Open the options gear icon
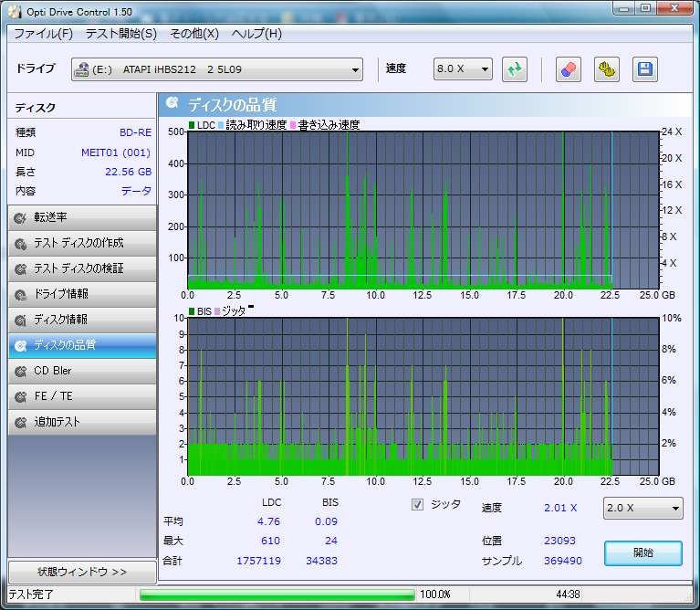700x610 pixels. pyautogui.click(x=607, y=69)
